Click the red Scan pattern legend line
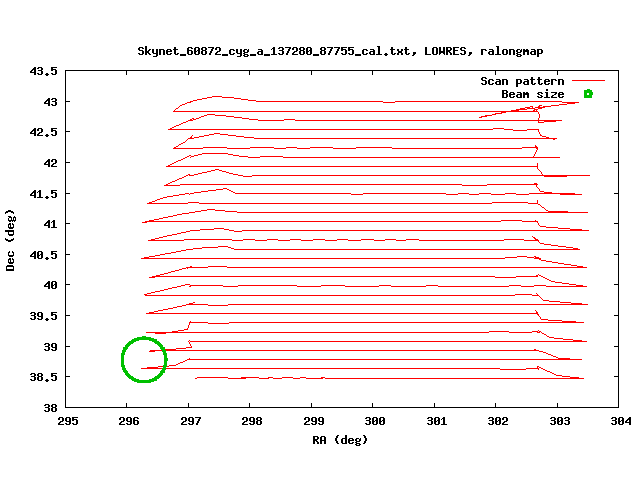Image resolution: width=640 pixels, height=480 pixels. pyautogui.click(x=588, y=81)
